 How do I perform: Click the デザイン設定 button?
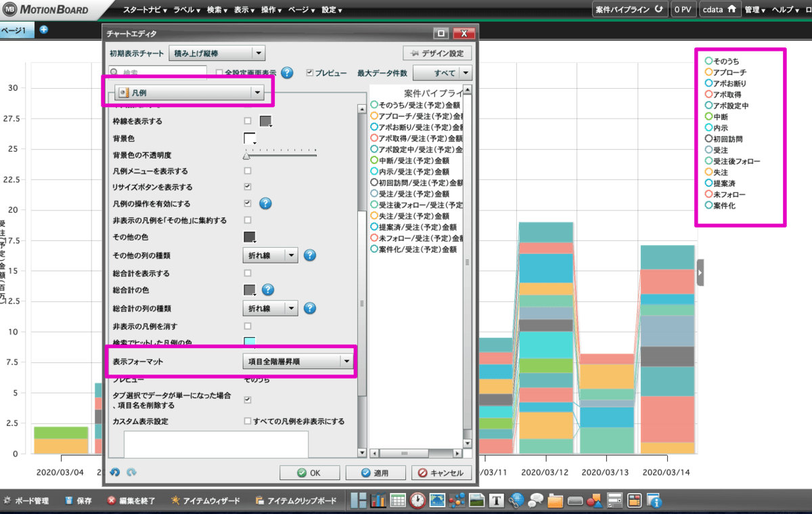tap(437, 53)
